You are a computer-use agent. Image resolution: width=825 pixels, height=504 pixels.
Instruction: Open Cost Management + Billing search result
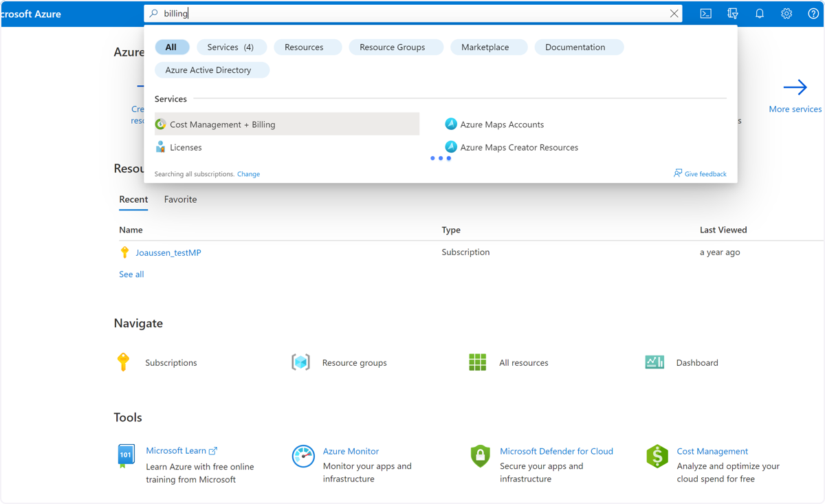(x=287, y=124)
